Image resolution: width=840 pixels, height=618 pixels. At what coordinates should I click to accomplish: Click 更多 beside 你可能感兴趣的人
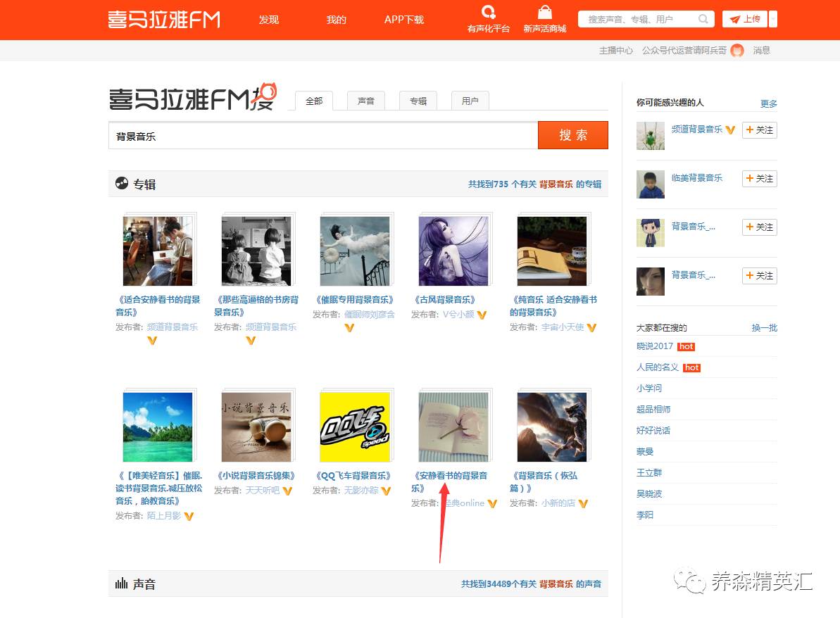point(769,104)
